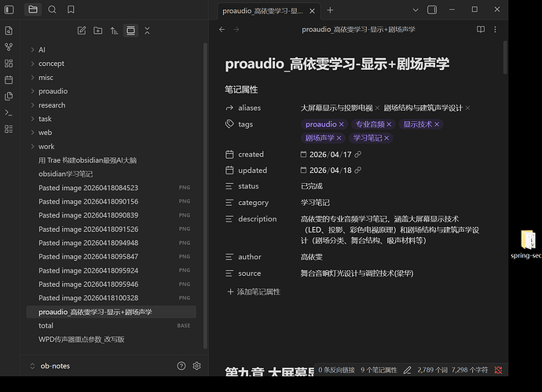Click 0 条反向链接 in status bar
542x392 pixels.
[x=336, y=370]
